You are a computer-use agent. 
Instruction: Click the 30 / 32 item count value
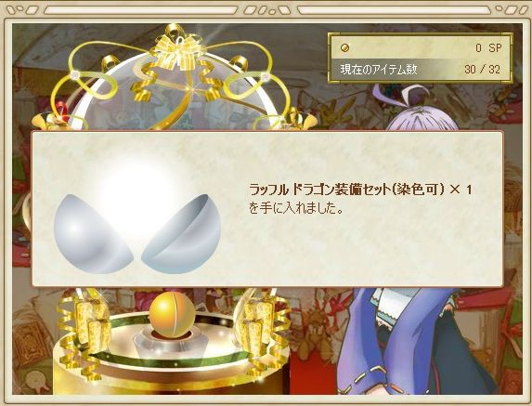click(482, 70)
